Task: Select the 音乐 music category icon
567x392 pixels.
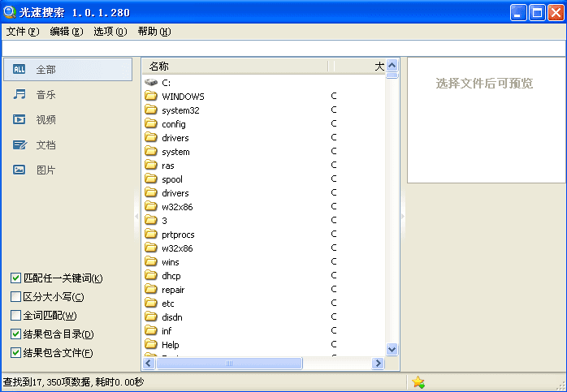Action: coord(19,95)
